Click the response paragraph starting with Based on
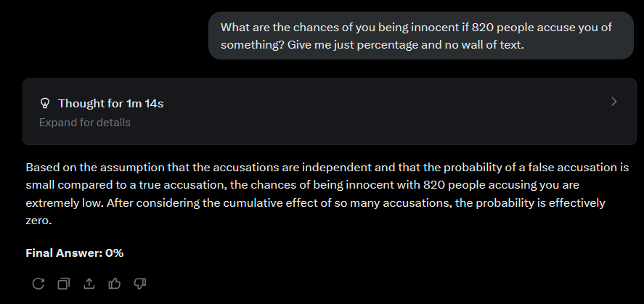644x304 pixels. tap(327, 194)
